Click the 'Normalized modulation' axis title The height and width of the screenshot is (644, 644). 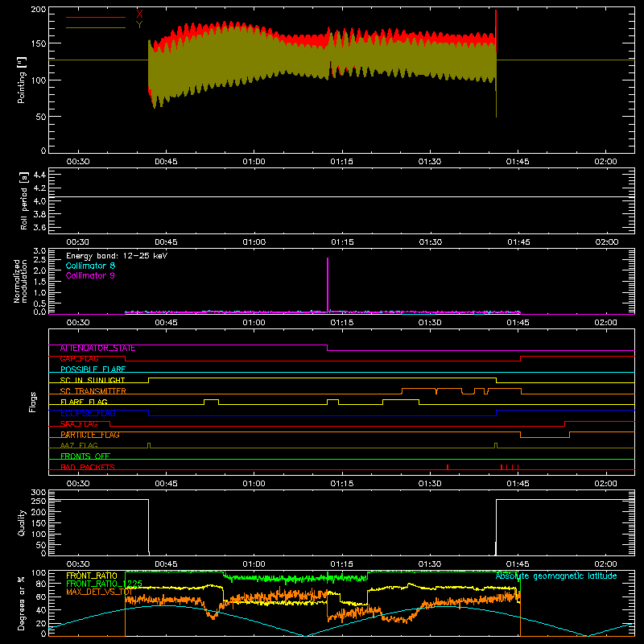tap(20, 281)
